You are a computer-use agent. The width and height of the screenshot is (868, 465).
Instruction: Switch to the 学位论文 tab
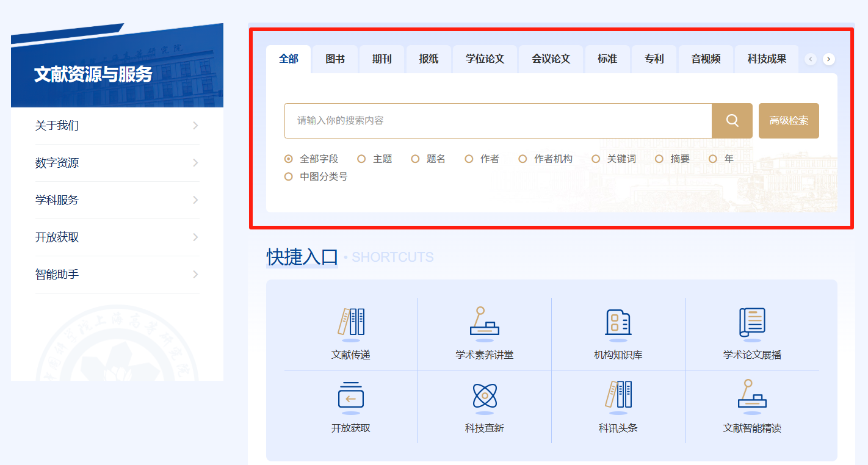point(485,59)
